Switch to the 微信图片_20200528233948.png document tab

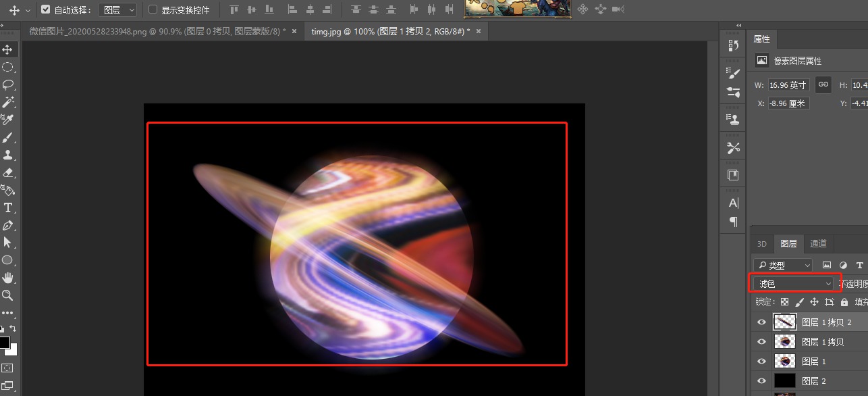(157, 32)
